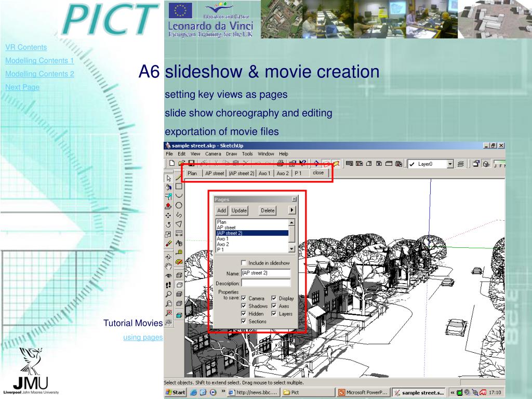Click the Iso view cube icon
The image size is (532, 399).
point(486,164)
